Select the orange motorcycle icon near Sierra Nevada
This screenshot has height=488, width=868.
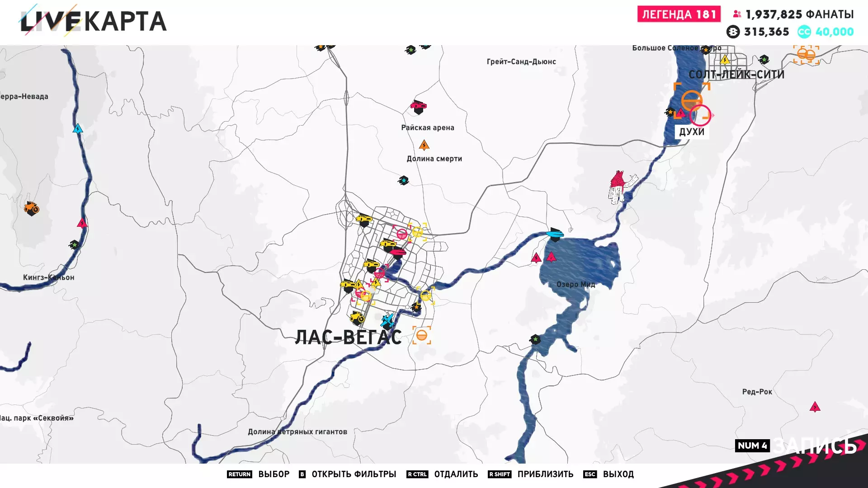coord(31,208)
